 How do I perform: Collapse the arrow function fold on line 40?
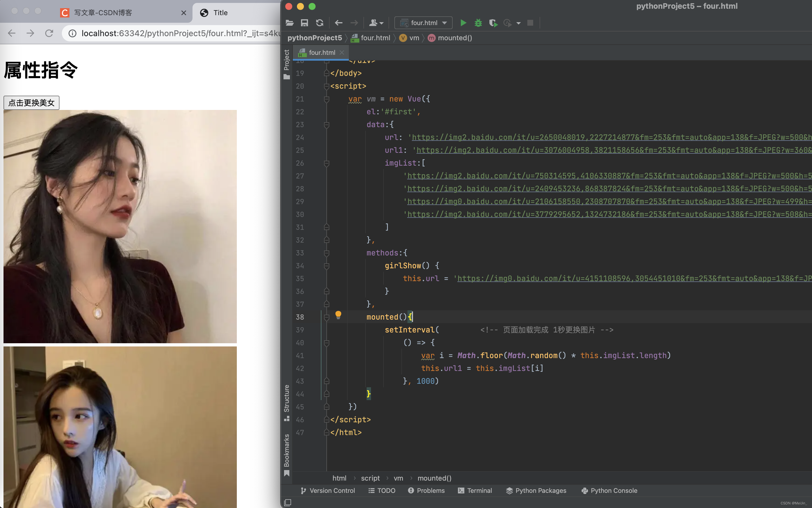pos(326,343)
